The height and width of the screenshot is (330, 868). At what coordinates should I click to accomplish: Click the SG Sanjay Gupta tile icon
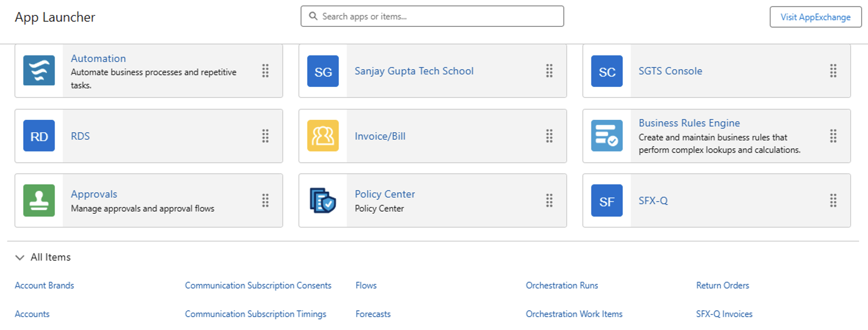tap(323, 71)
